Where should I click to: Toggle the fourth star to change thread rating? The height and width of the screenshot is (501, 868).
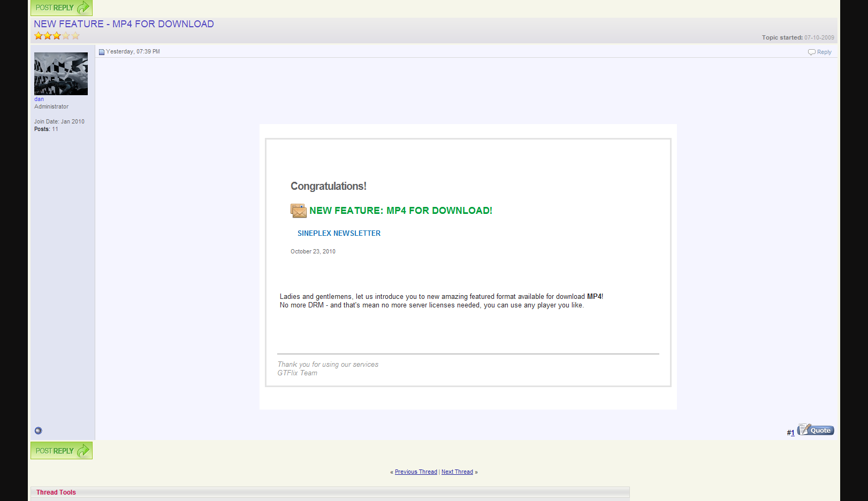(x=66, y=36)
